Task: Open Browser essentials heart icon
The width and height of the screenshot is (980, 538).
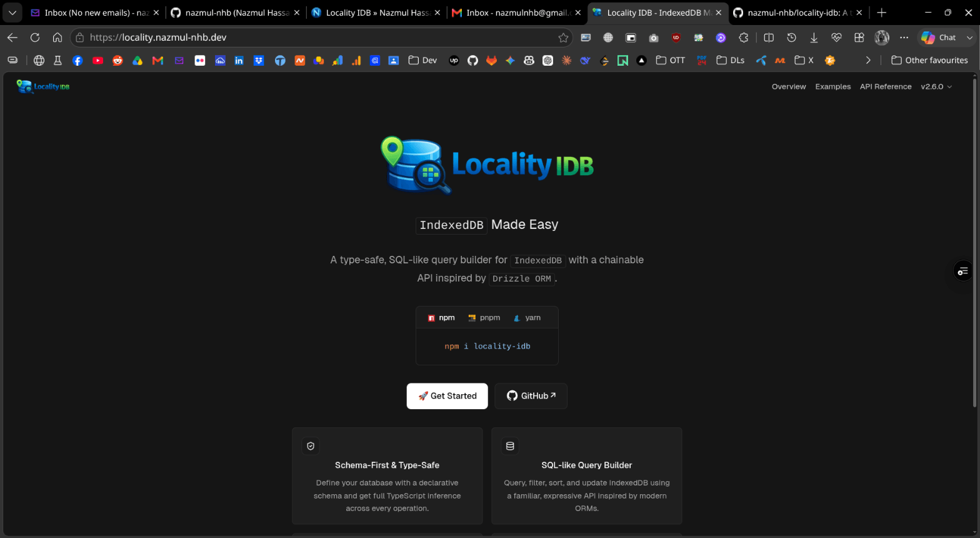Action: pyautogui.click(x=836, y=38)
